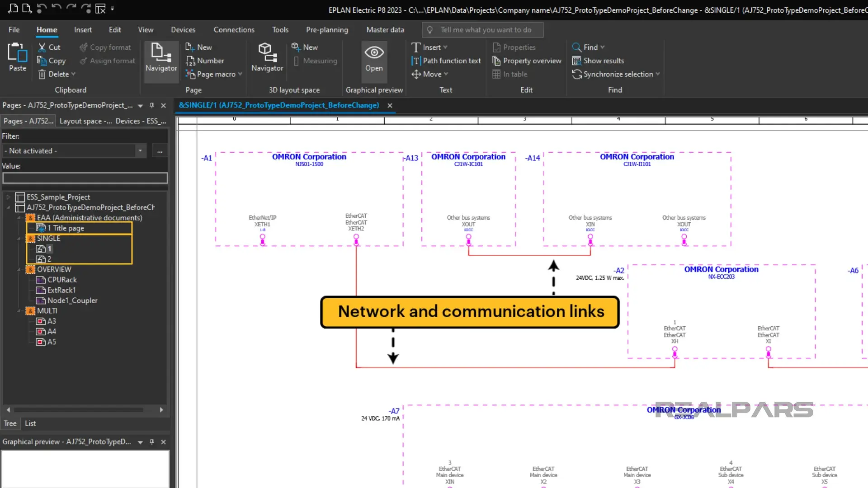The image size is (868, 488).
Task: Click the Copy format brush
Action: point(105,47)
